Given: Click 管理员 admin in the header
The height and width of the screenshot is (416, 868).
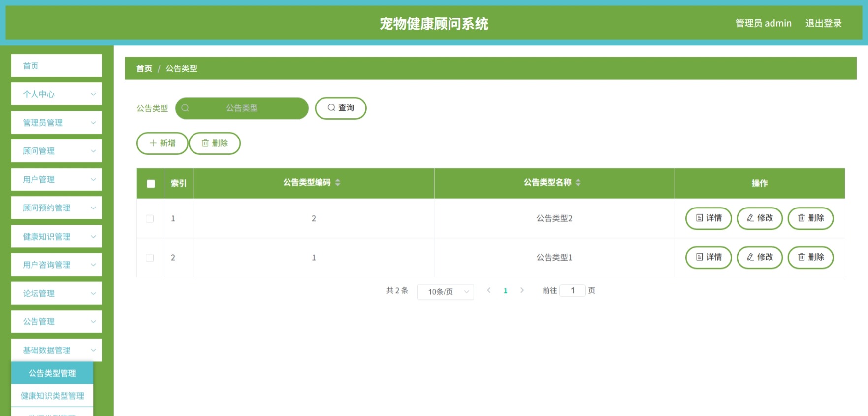Looking at the screenshot, I should tap(763, 23).
